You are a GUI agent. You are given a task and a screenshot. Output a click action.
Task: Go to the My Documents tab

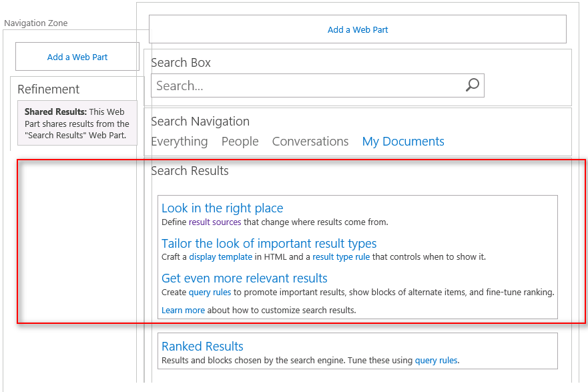403,142
